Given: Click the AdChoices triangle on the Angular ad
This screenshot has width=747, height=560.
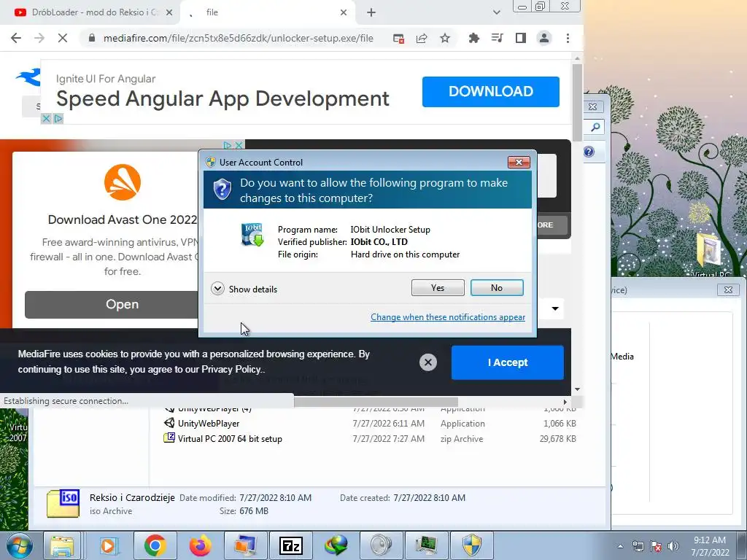Looking at the screenshot, I should [x=58, y=119].
